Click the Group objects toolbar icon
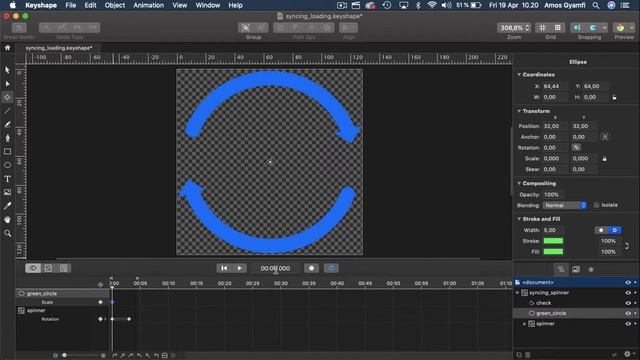This screenshot has height=360, width=640. pos(246,27)
